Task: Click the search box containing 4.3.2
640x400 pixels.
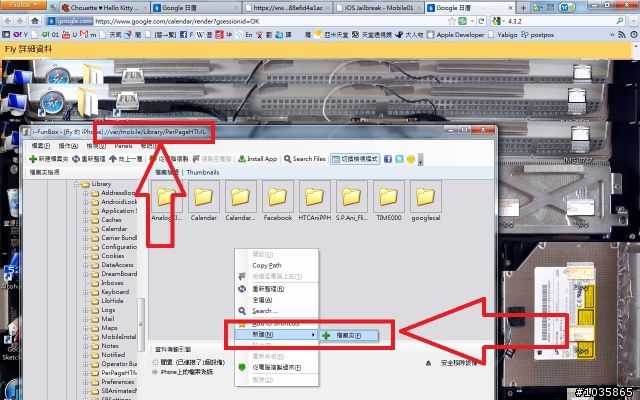Action: (560, 21)
